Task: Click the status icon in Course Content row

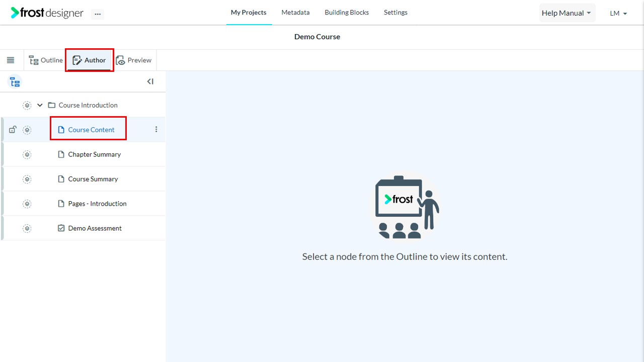Action: click(27, 130)
